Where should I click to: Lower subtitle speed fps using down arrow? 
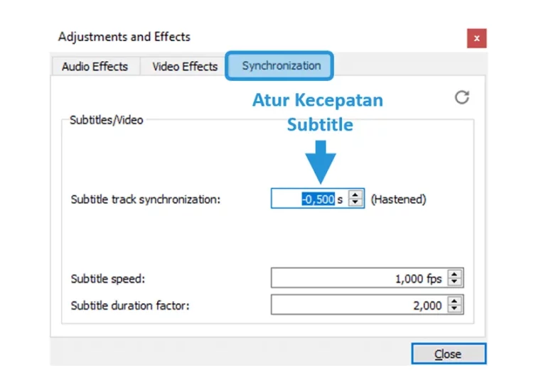(454, 282)
